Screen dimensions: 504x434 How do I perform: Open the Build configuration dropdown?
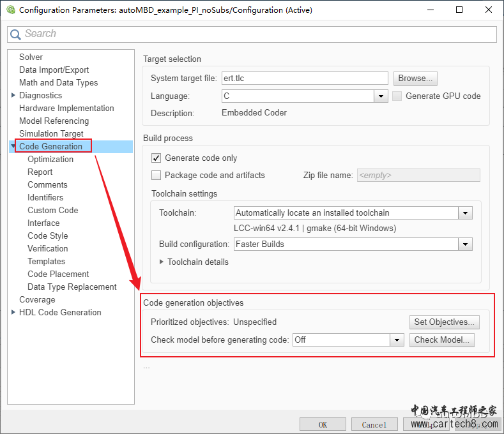tap(465, 244)
